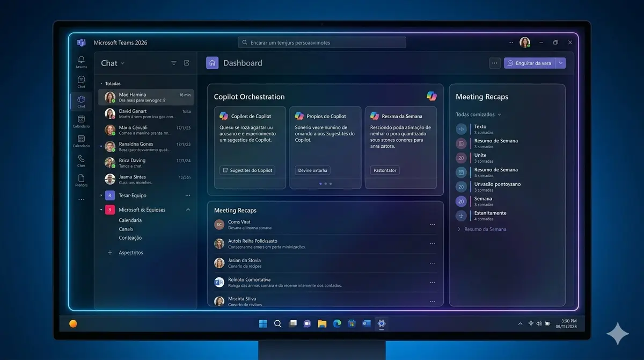644x360 pixels.
Task: Open the Miscirta Siliva recap entry
Action: [x=325, y=301]
